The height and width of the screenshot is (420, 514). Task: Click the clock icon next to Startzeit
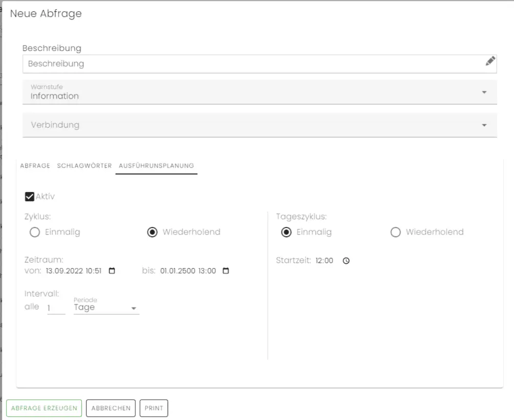[x=346, y=261]
